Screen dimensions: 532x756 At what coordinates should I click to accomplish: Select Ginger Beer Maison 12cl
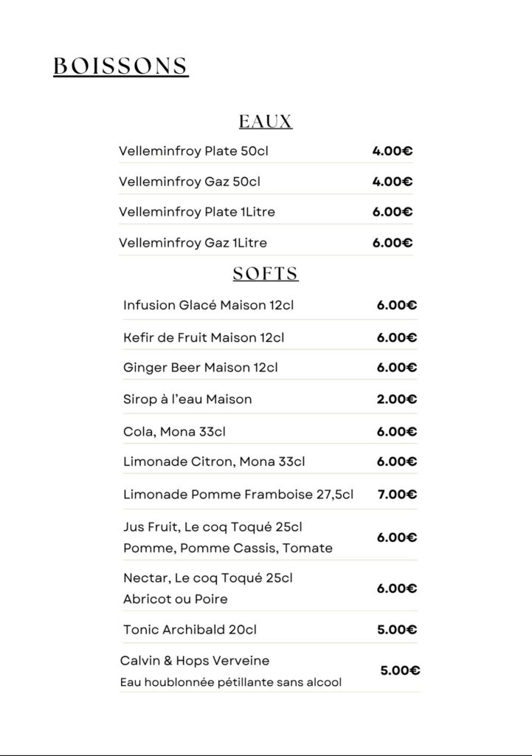(x=201, y=367)
